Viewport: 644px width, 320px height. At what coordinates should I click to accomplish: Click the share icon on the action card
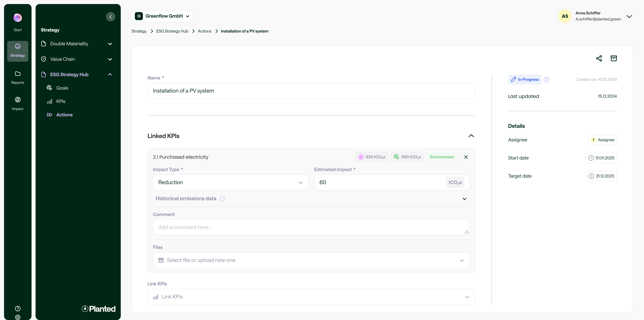(599, 58)
